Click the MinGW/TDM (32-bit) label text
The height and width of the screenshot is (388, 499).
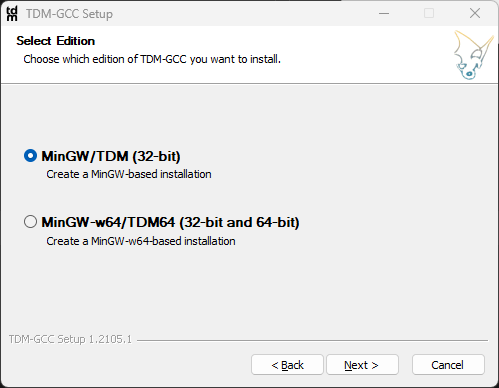(111, 156)
